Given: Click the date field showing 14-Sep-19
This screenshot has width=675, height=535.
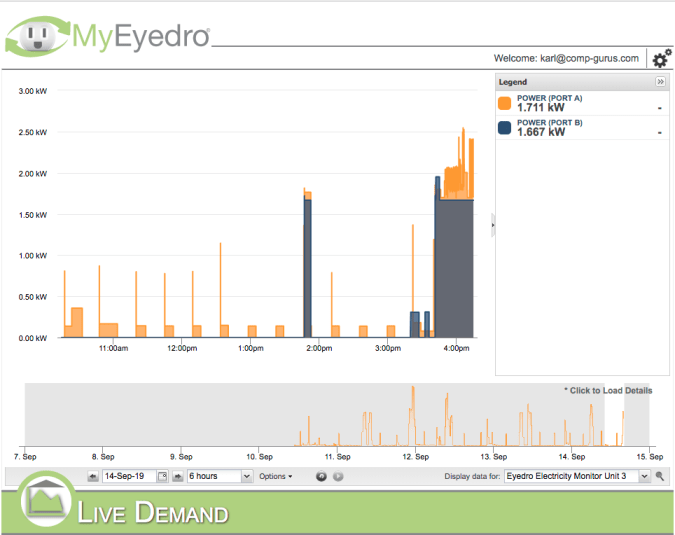Looking at the screenshot, I should (x=129, y=476).
